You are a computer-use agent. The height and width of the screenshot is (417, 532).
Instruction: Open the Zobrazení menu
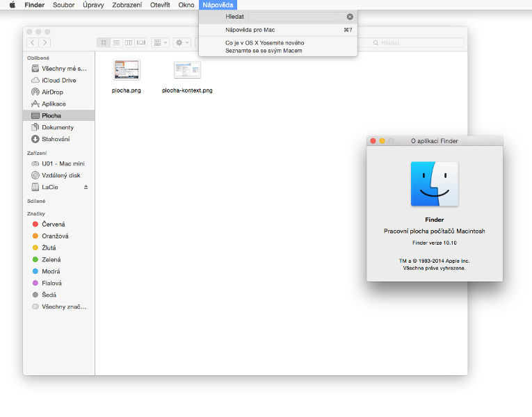127,5
